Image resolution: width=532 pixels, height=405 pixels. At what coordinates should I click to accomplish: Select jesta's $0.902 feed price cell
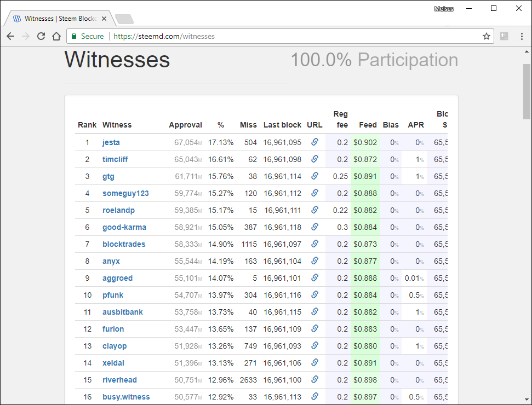(x=365, y=142)
